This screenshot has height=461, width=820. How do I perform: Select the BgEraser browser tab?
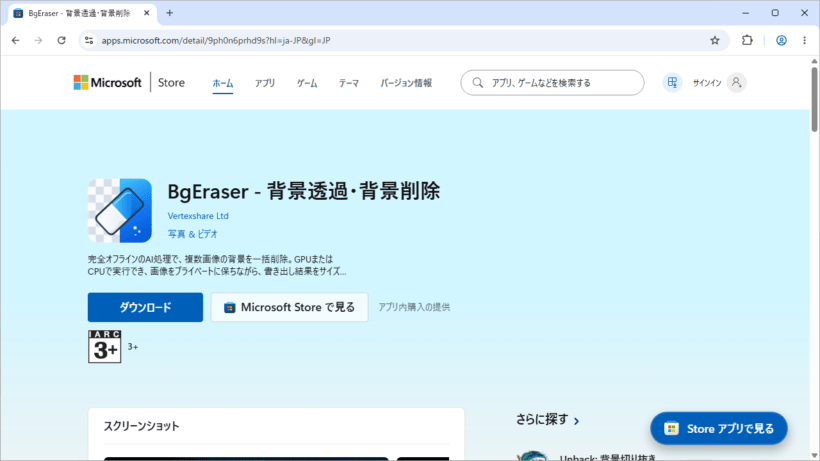(x=82, y=13)
